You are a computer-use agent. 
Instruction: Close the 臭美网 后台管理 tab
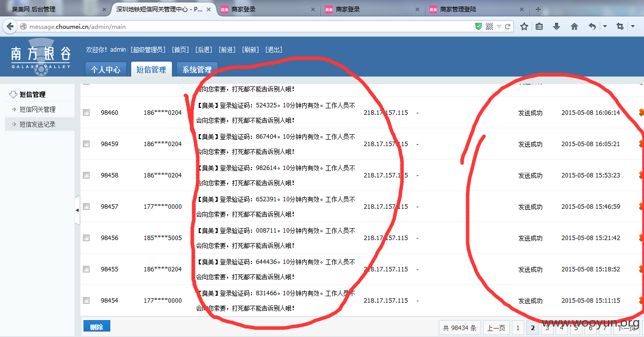104,9
